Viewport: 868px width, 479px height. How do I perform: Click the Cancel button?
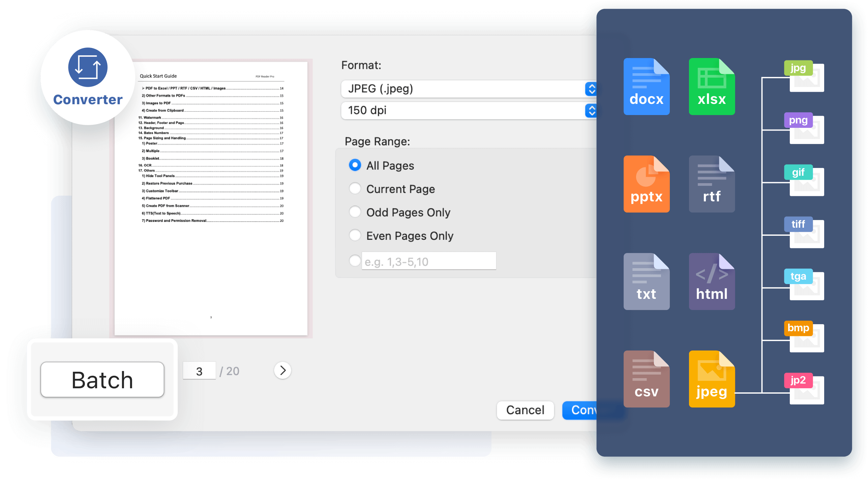click(x=525, y=410)
